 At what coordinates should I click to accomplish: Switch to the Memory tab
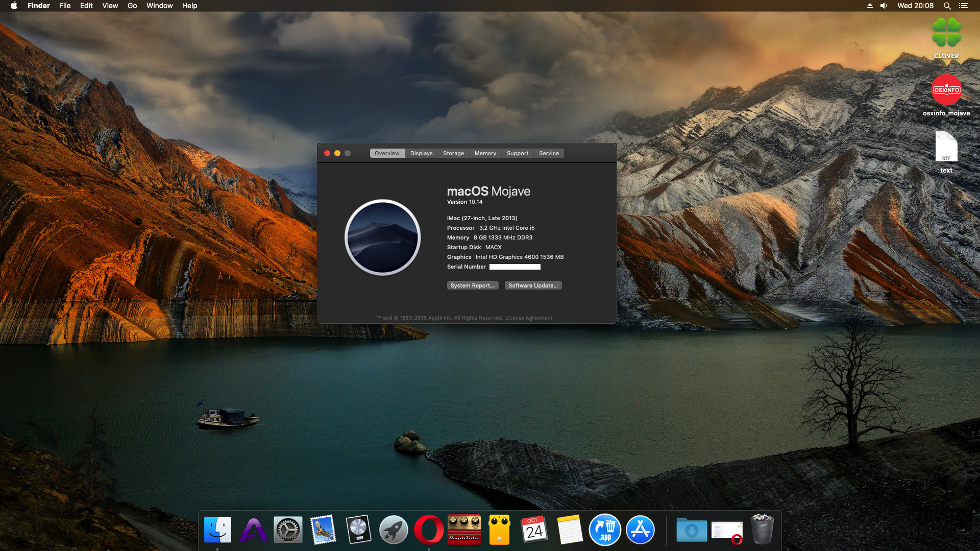pyautogui.click(x=485, y=153)
